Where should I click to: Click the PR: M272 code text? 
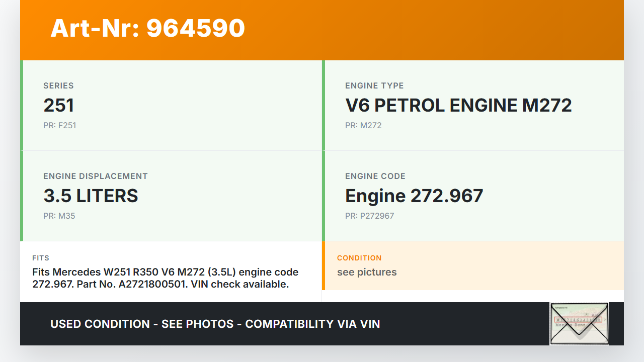(363, 126)
